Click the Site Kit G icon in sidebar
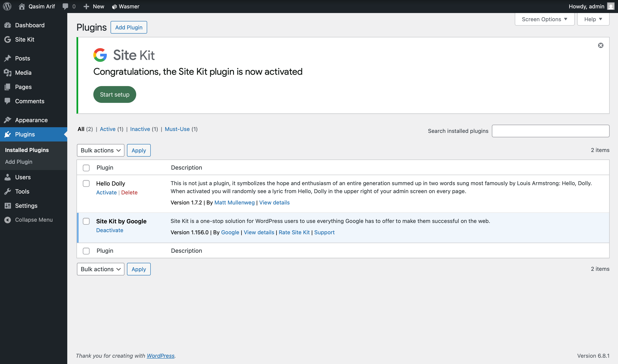Screen dimensions: 618x364 [x=8, y=39]
